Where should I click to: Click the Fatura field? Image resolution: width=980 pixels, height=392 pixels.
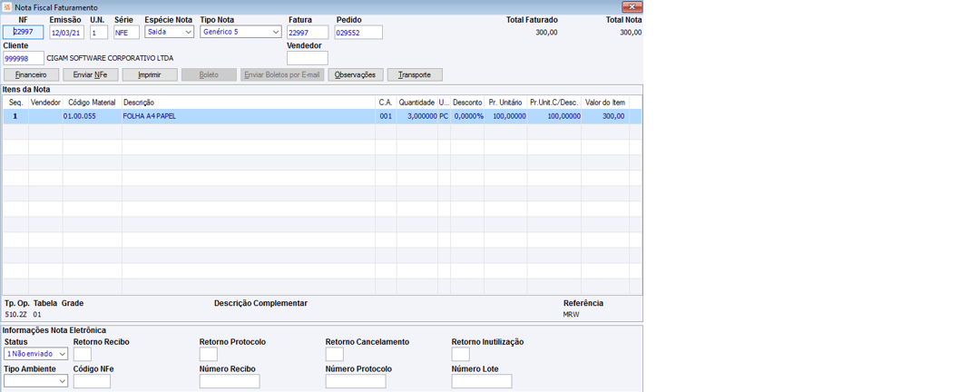308,33
